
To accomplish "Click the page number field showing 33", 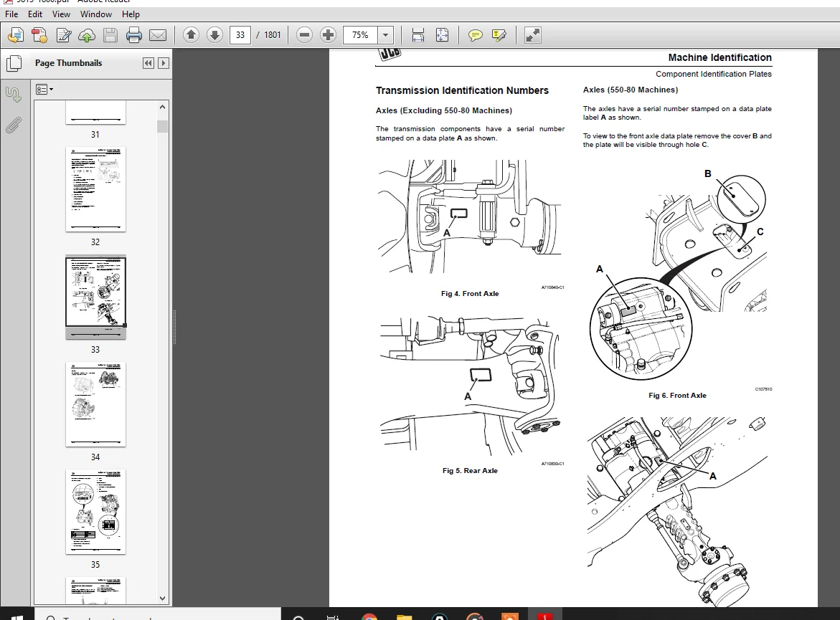I will pos(240,35).
